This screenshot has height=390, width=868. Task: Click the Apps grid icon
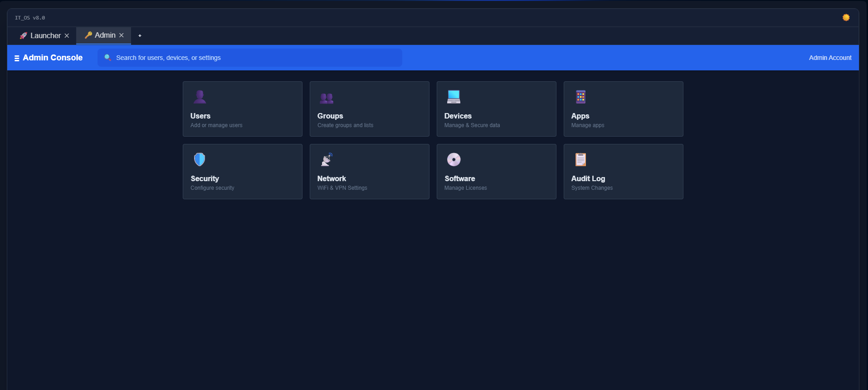(580, 97)
